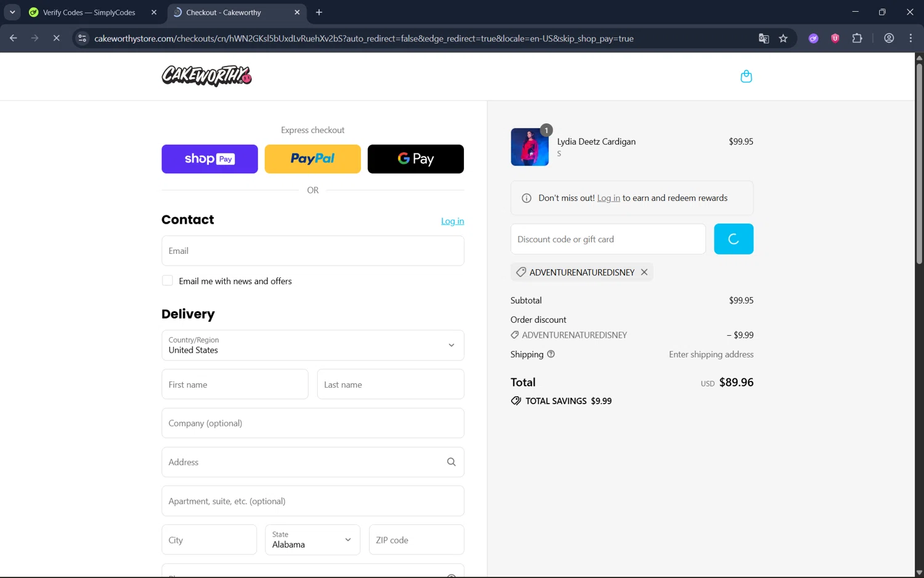Click the discount tag icon in the applied code chip
Viewport: 924px width, 578px height.
pos(521,272)
